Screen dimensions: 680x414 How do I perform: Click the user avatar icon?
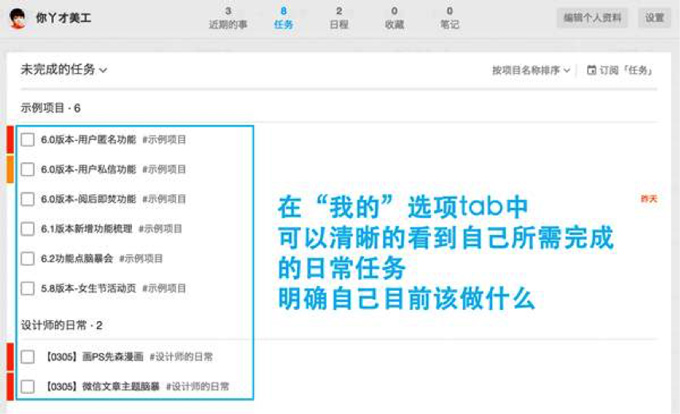pos(17,17)
